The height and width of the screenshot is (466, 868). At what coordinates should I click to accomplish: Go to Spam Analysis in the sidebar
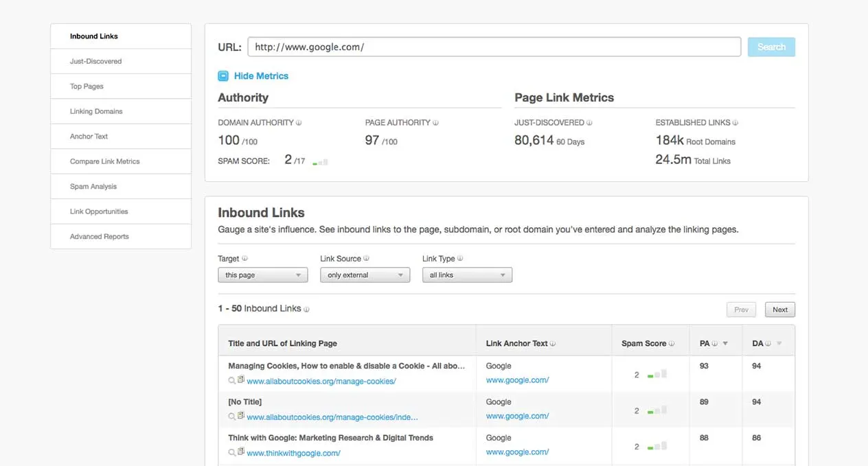click(x=121, y=187)
